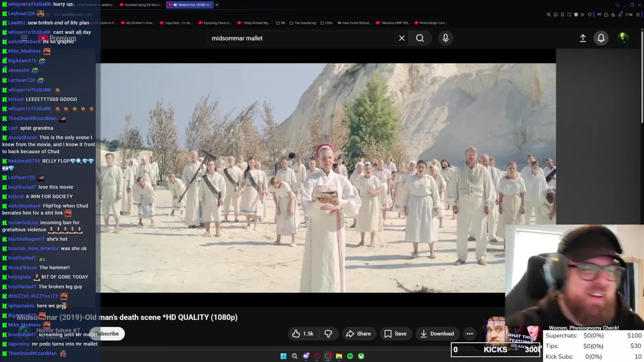The height and width of the screenshot is (362, 644).
Task: Open the Police Body-Cam... bookmark
Action: 430,23
